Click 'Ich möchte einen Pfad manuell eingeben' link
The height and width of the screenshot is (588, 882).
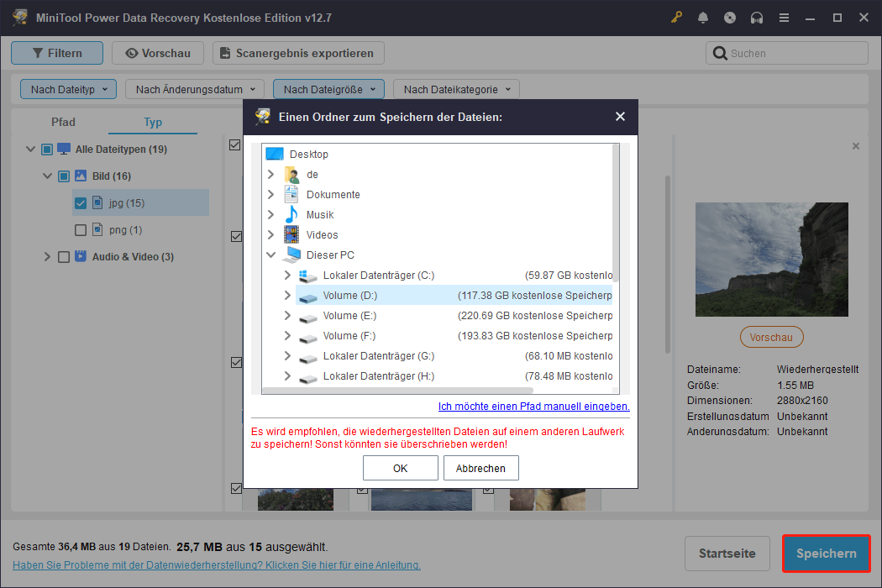pyautogui.click(x=533, y=407)
